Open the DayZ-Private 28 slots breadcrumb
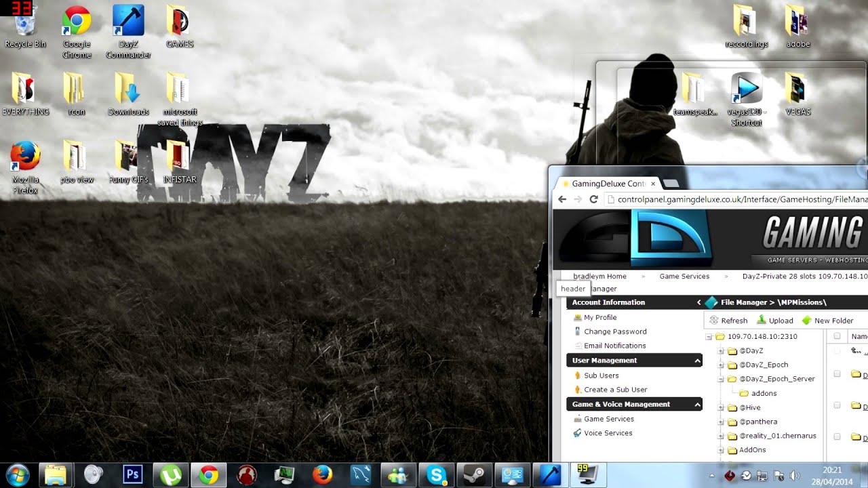The image size is (868, 488). click(805, 277)
